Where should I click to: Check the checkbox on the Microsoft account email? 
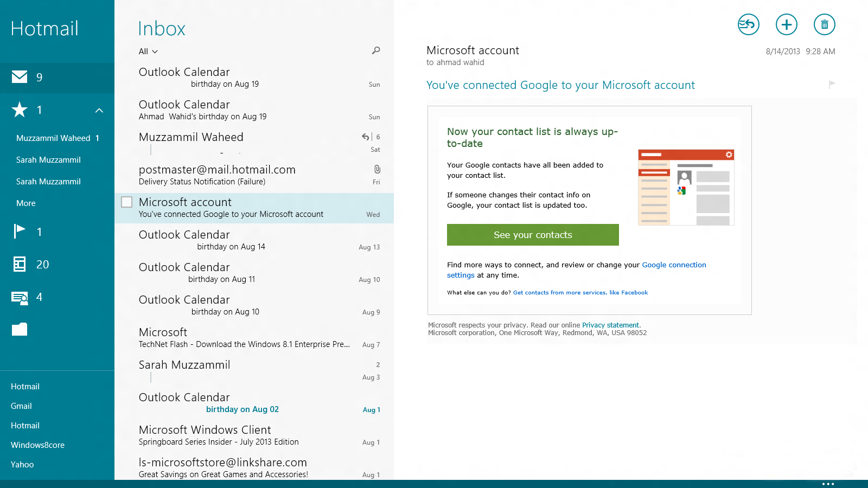[x=126, y=202]
